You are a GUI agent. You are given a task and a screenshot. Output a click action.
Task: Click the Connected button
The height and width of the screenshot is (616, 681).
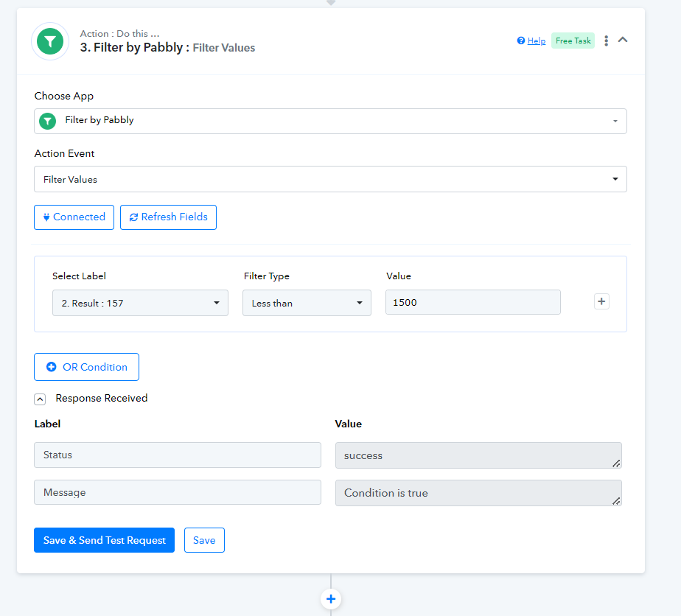pos(74,217)
